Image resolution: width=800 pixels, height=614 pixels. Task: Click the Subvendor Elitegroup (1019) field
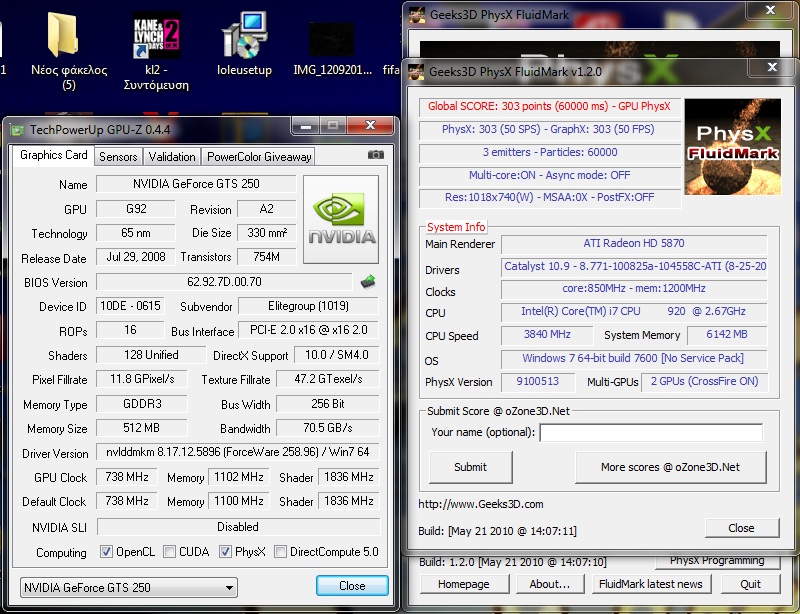tap(308, 306)
